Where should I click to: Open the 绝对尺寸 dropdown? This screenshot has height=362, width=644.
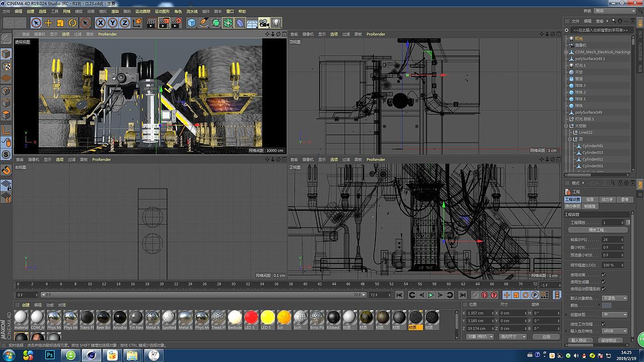pyautogui.click(x=512, y=336)
